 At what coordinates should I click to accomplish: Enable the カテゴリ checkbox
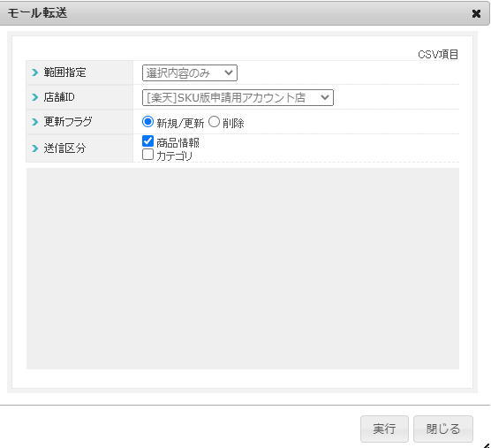coord(147,155)
